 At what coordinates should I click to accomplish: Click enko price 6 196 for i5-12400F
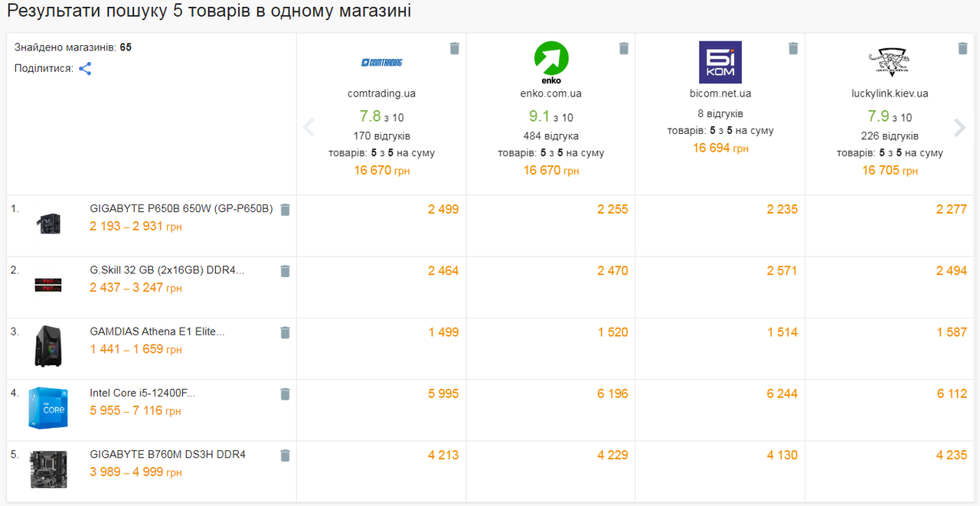click(612, 393)
